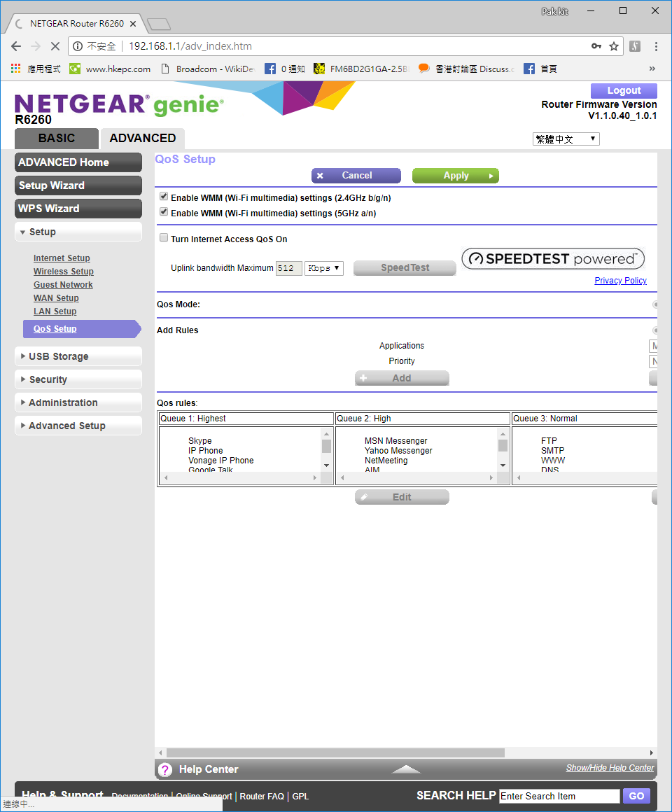The height and width of the screenshot is (812, 672).
Task: Open a new browser tab
Action: tap(159, 24)
